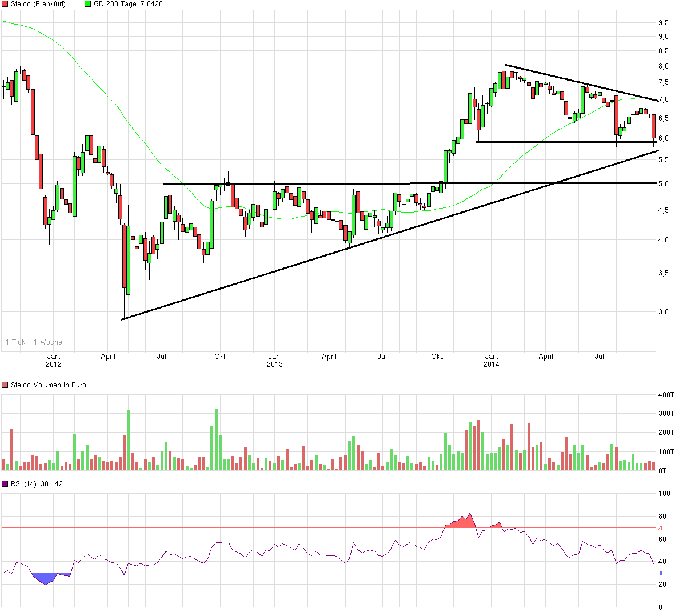
Task: Click the Steico Volumen in Euro legend square
Action: pos(4,385)
